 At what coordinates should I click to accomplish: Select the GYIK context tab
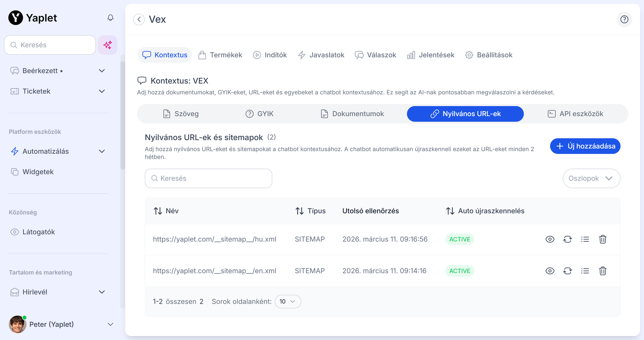point(259,114)
